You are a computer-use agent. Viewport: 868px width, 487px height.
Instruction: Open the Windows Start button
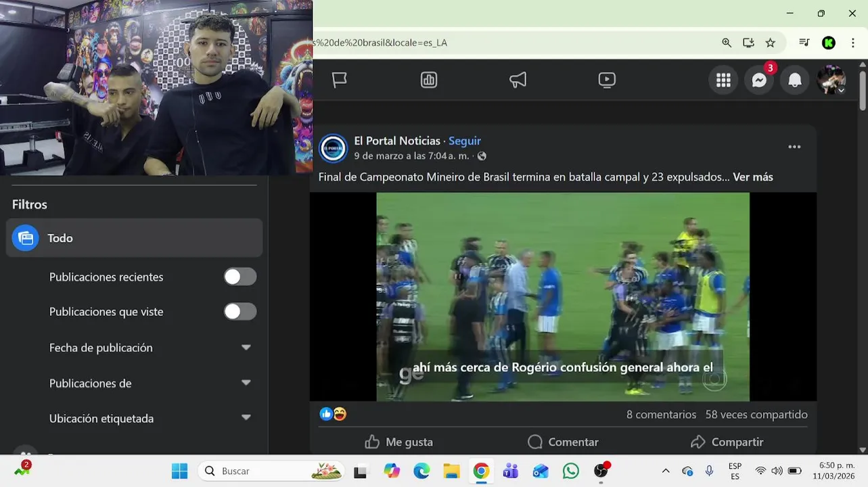[179, 471]
